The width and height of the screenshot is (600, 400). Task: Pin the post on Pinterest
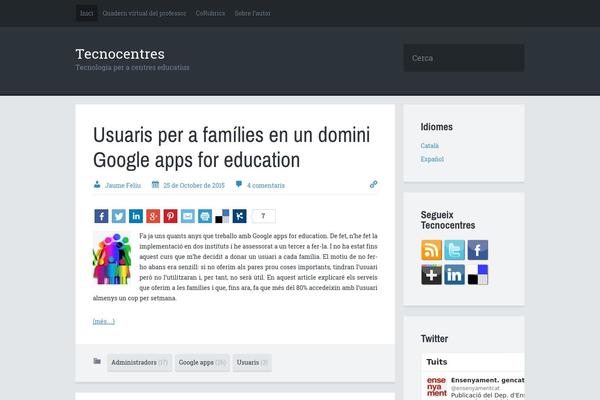(x=170, y=216)
